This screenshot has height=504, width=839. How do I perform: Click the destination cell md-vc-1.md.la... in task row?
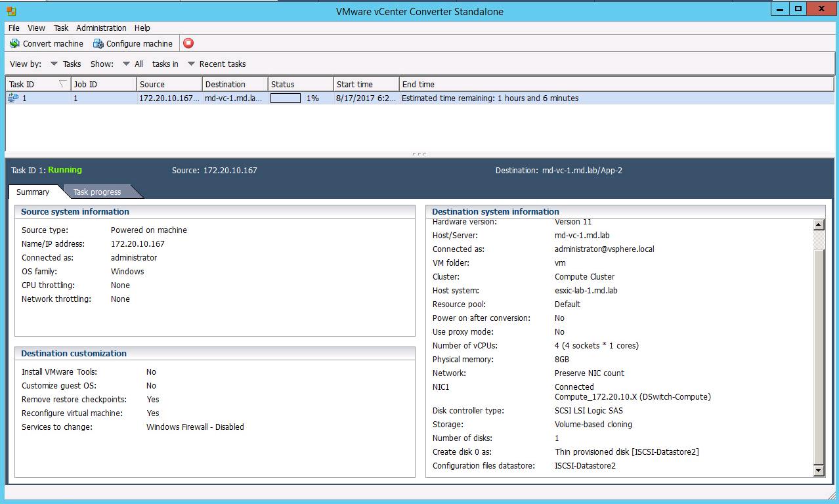233,98
